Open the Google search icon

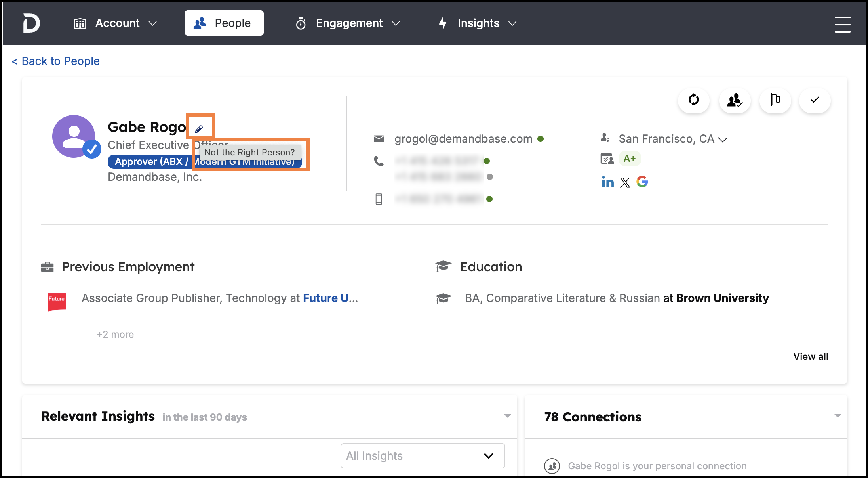click(642, 182)
